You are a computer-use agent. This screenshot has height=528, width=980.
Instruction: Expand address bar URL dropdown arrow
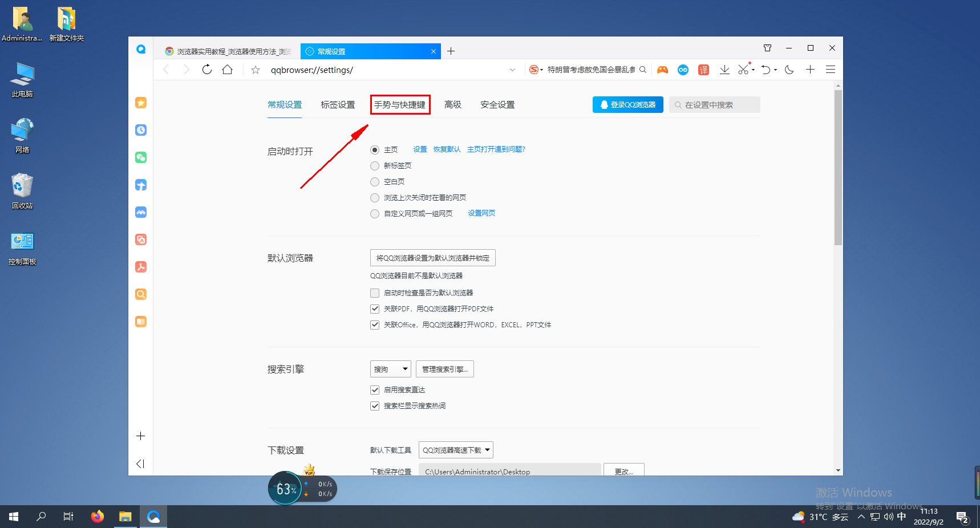[512, 70]
